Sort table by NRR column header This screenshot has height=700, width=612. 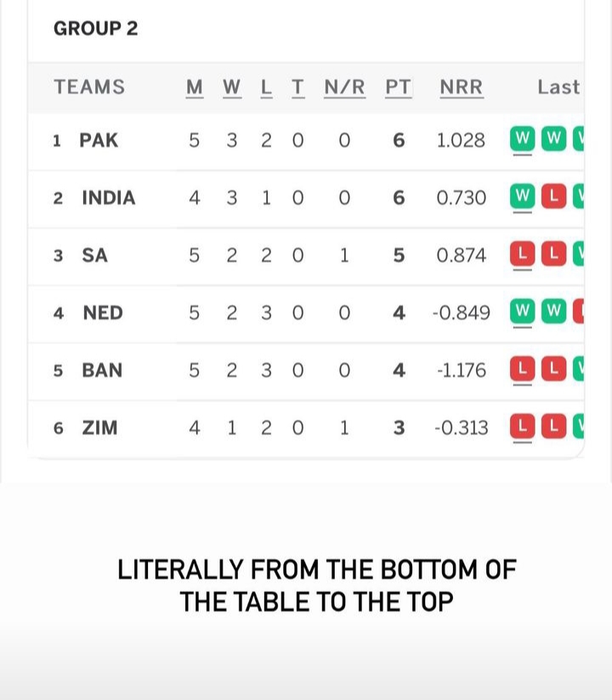click(x=462, y=87)
